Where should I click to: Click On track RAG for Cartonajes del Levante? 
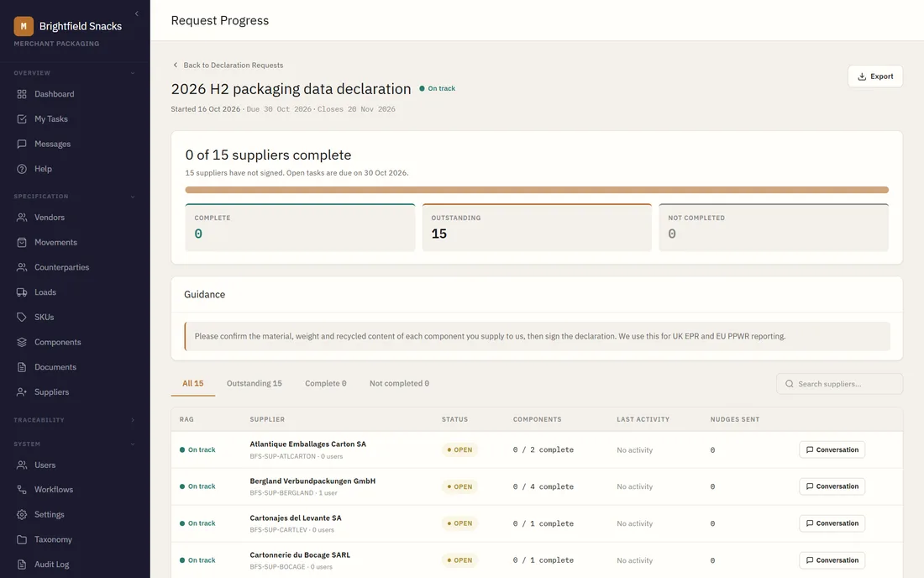[x=197, y=523]
